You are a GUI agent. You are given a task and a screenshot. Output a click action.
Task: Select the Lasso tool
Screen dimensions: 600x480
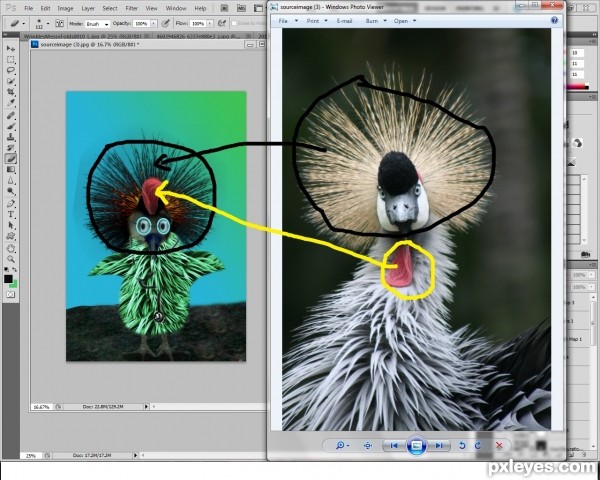[11, 70]
